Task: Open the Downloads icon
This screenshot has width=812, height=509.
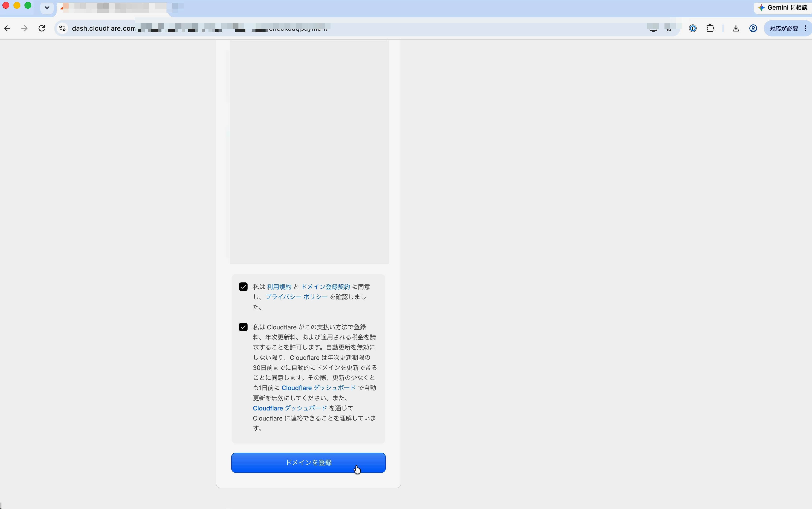Action: pos(736,28)
